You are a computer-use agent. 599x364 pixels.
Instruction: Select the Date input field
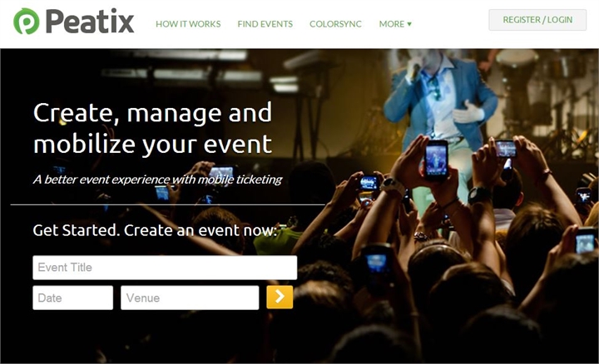[73, 298]
